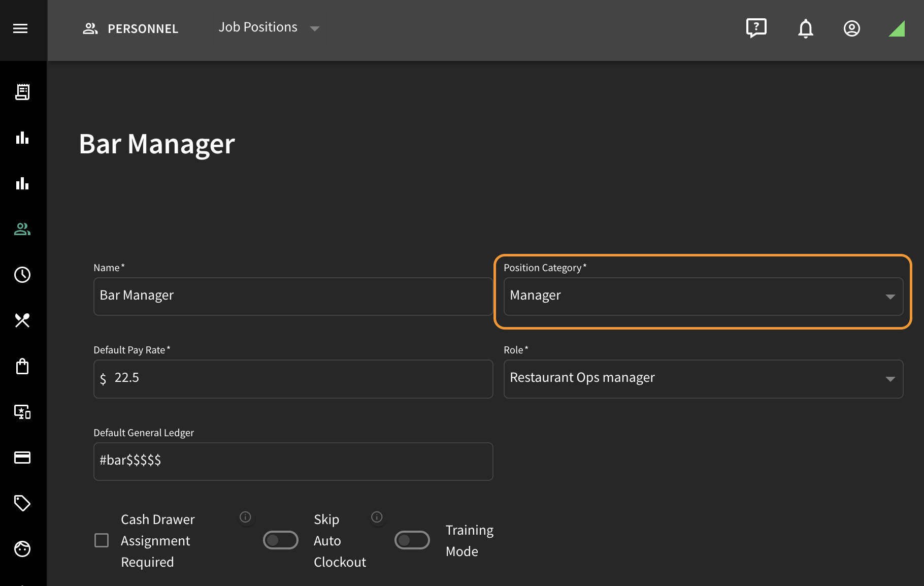
Task: Click the Default Pay Rate field
Action: tap(293, 379)
